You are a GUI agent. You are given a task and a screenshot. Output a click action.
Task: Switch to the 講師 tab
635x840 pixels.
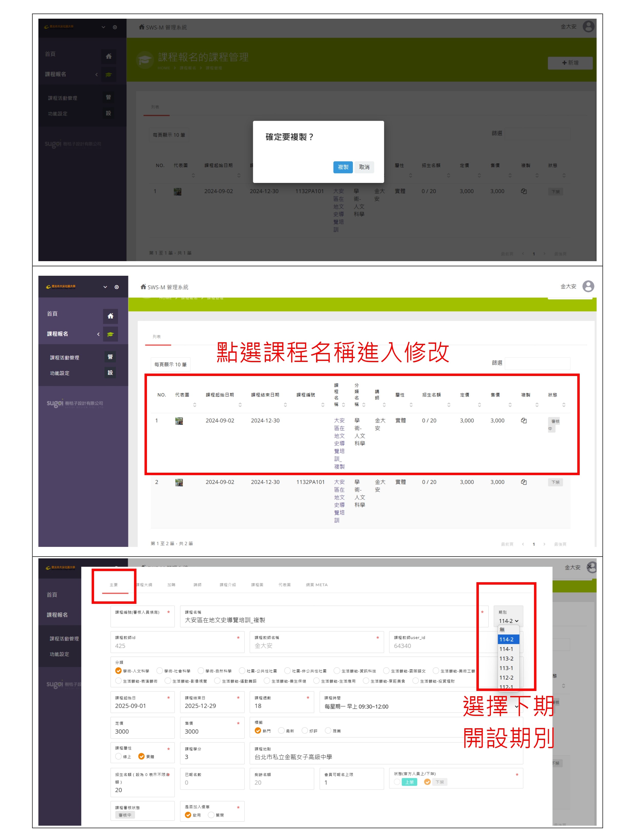click(x=198, y=585)
